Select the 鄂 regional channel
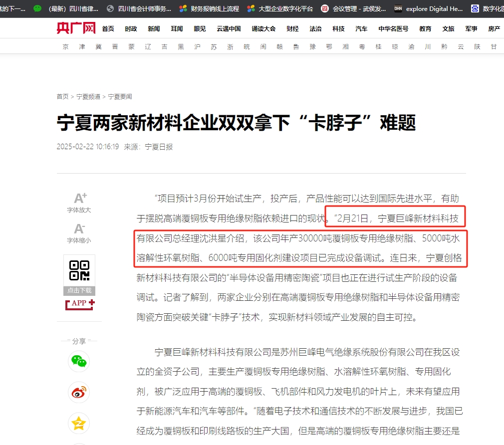 pyautogui.click(x=329, y=46)
